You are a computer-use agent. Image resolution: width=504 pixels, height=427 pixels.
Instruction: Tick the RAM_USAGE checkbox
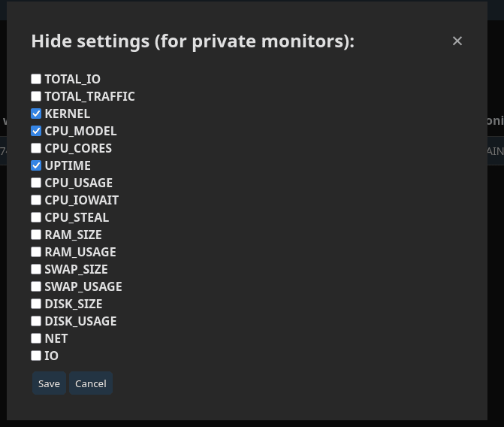pyautogui.click(x=36, y=252)
